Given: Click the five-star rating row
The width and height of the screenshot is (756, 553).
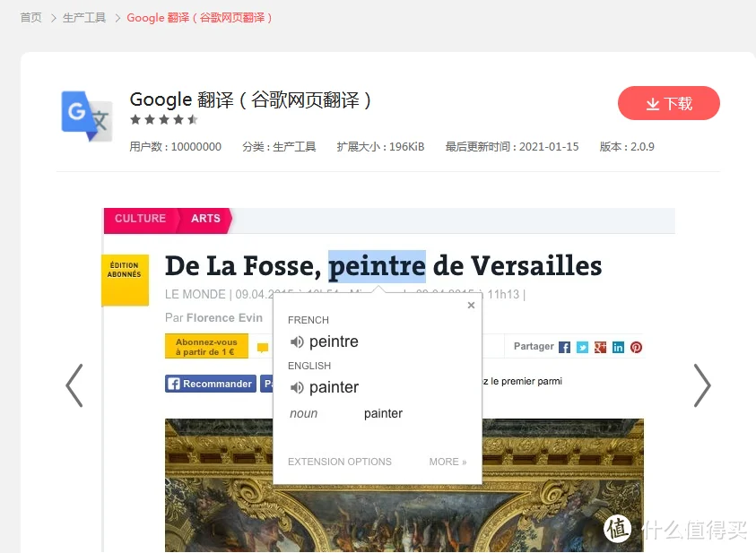Looking at the screenshot, I should click(x=164, y=119).
